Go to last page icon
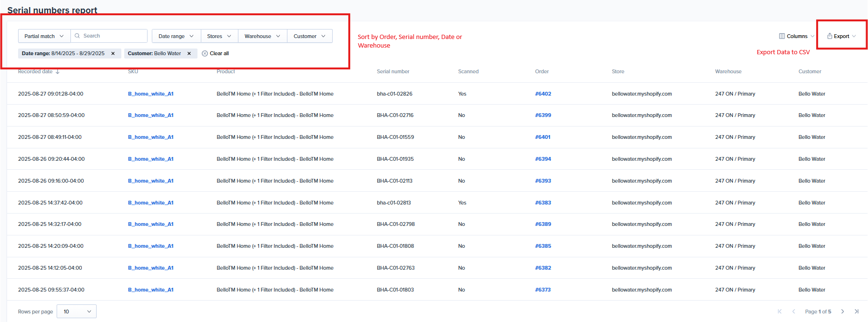Image resolution: width=868 pixels, height=322 pixels. pos(857,312)
